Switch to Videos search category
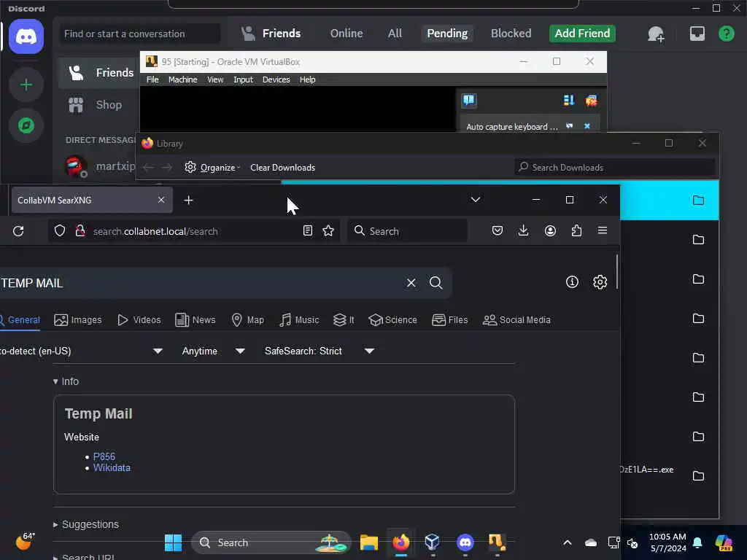Image resolution: width=747 pixels, height=560 pixels. (x=139, y=320)
